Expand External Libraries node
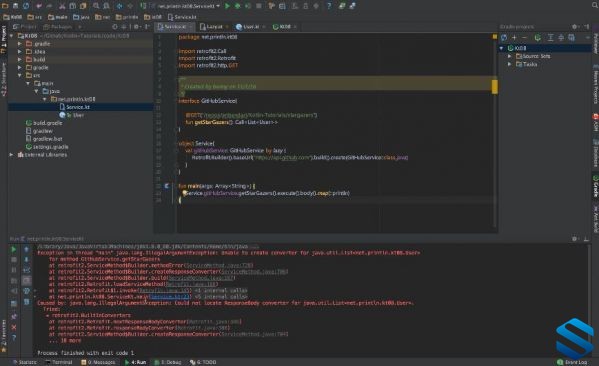The width and height of the screenshot is (599, 366). pyautogui.click(x=11, y=155)
